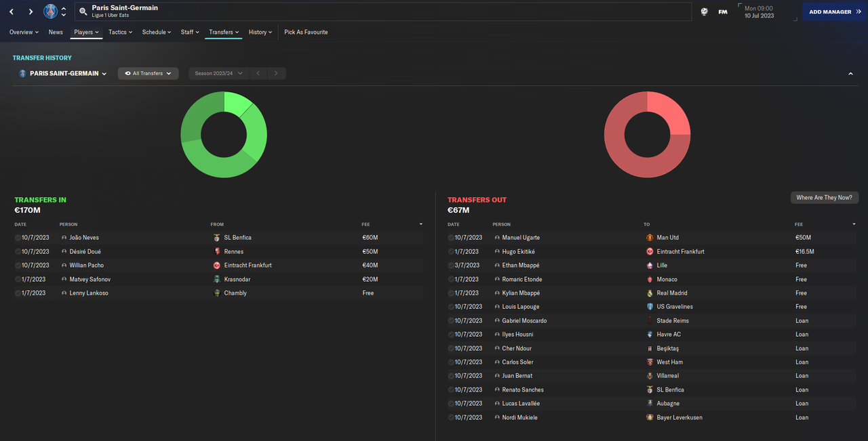Open the Players menu
The image size is (868, 441).
point(86,32)
